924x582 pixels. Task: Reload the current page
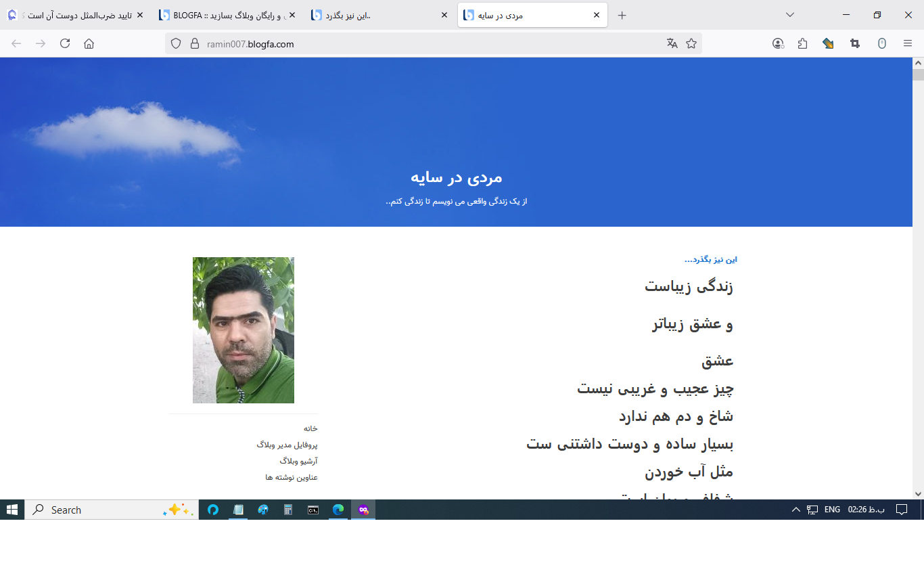(65, 43)
